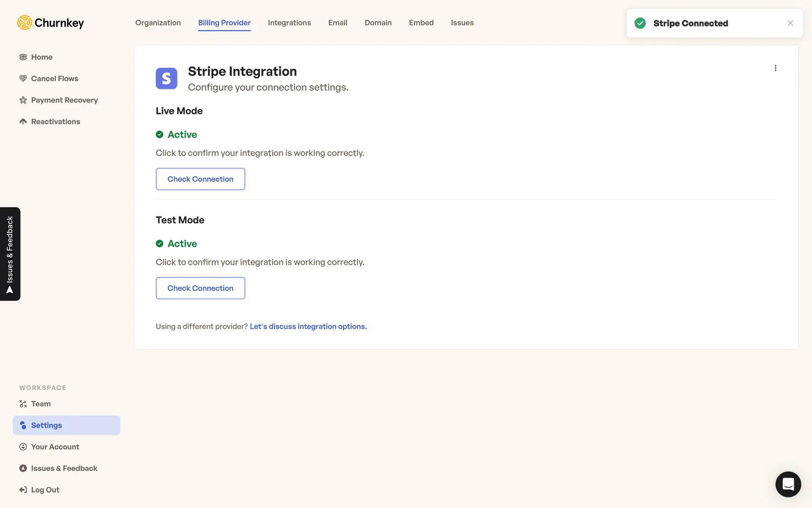Screen dimensions: 812x508
Task: Open the Embed settings tab
Action: 421,23
